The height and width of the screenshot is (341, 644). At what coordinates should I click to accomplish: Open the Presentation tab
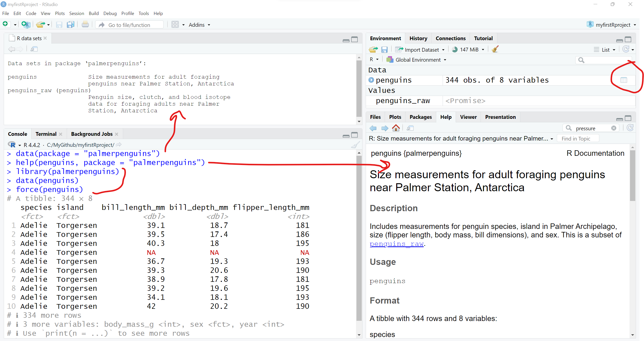tap(500, 117)
